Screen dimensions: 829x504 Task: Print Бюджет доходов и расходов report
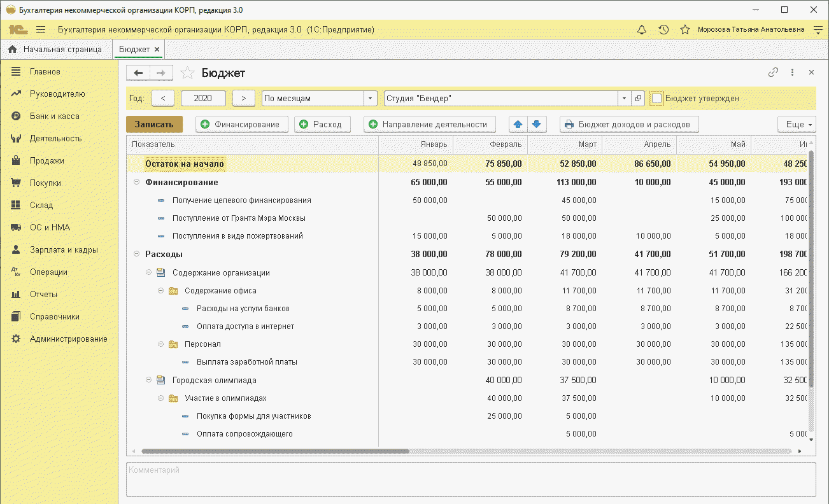[x=629, y=124]
